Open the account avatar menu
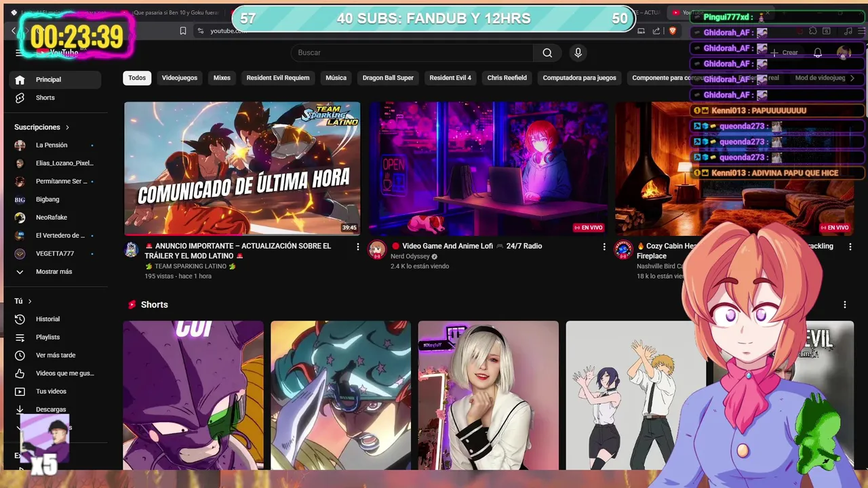868x488 pixels. pyautogui.click(x=844, y=53)
